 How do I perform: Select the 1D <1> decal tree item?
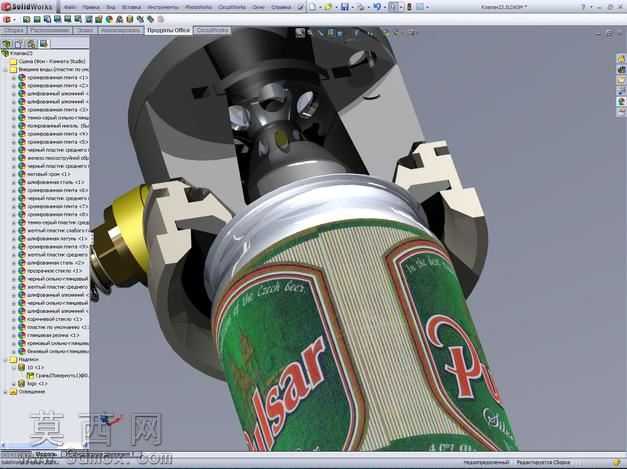(35, 367)
